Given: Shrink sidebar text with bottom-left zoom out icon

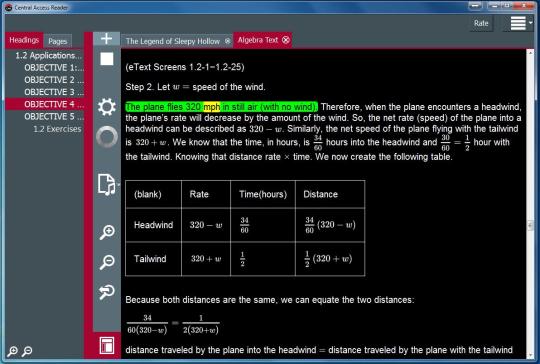Looking at the screenshot, I should point(27,351).
